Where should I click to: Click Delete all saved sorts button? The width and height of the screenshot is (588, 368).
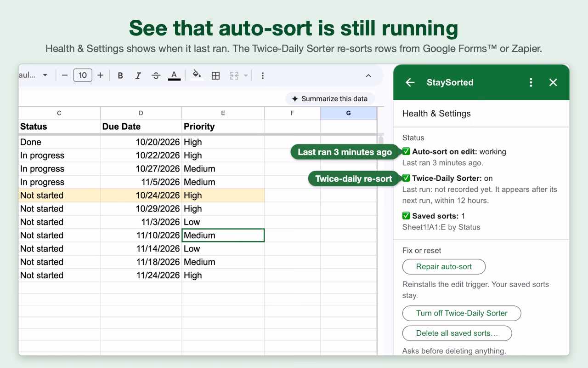coord(457,333)
